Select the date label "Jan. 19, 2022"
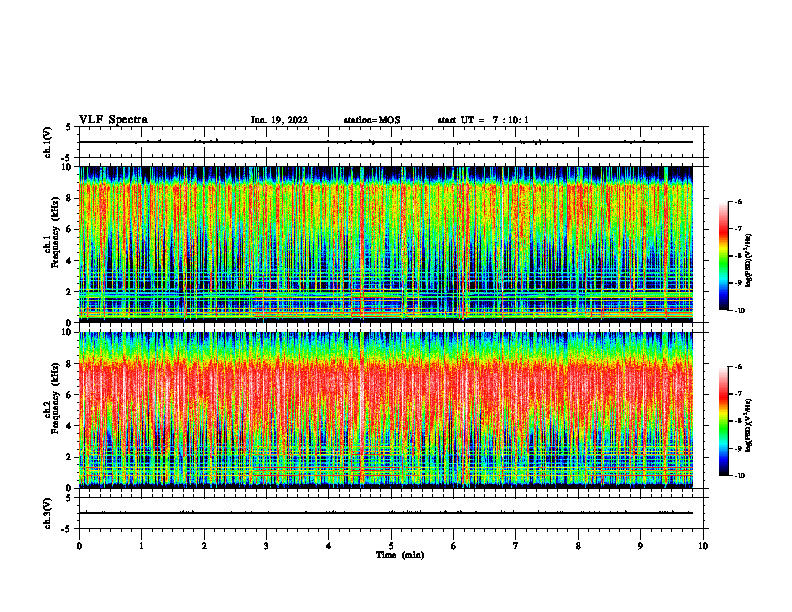The width and height of the screenshot is (792, 612). pyautogui.click(x=279, y=120)
